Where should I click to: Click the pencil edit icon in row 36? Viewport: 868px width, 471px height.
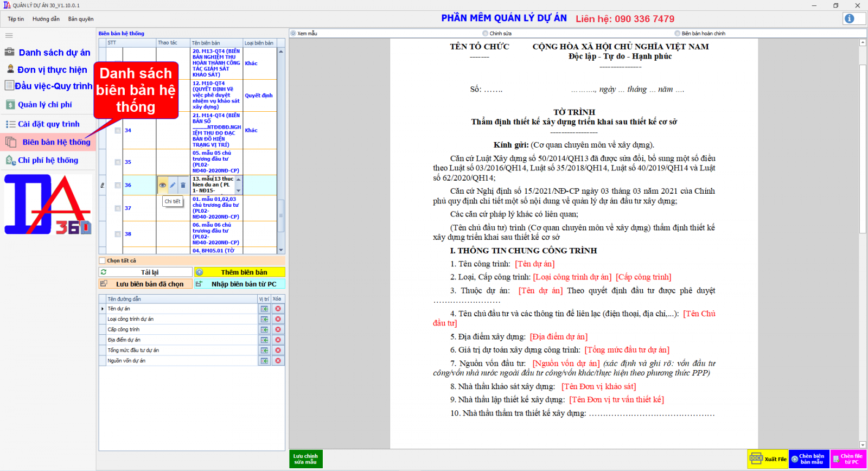coord(173,185)
